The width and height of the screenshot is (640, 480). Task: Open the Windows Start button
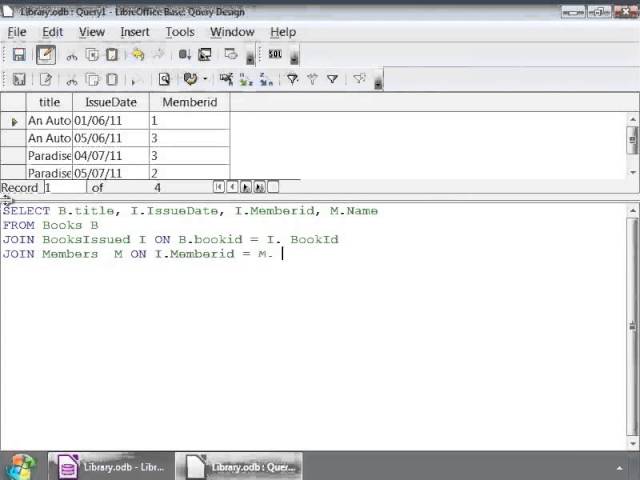coord(21,466)
